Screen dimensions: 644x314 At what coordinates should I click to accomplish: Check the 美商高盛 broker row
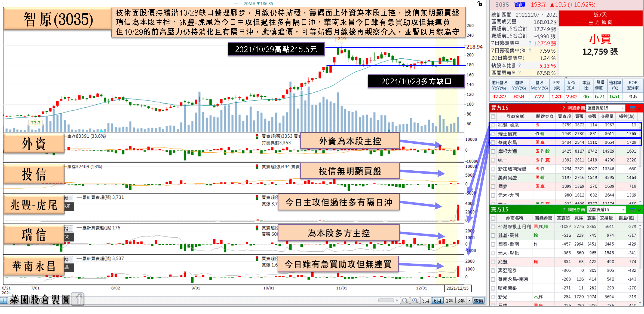click(493, 178)
